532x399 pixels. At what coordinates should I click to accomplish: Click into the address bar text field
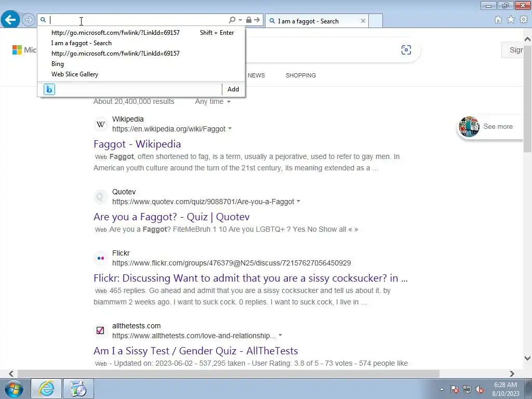pyautogui.click(x=137, y=20)
